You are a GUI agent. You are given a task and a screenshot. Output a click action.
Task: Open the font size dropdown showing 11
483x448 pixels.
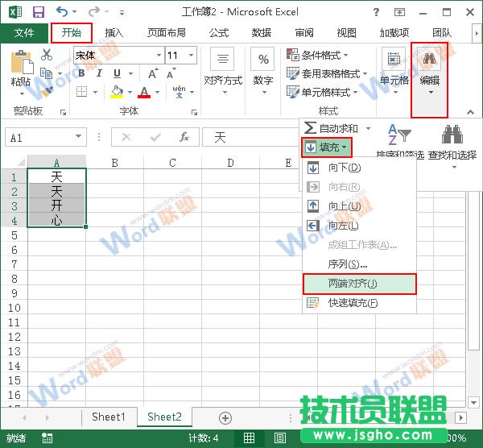(x=191, y=55)
